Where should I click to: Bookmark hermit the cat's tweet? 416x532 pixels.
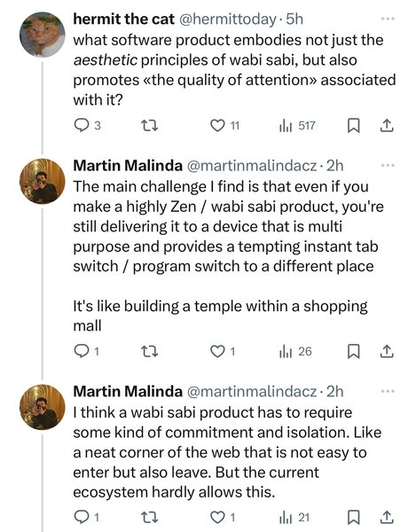click(354, 126)
